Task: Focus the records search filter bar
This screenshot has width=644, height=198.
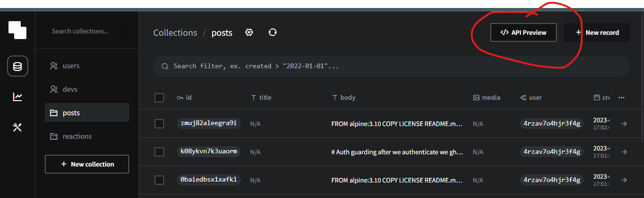Action: (391, 66)
